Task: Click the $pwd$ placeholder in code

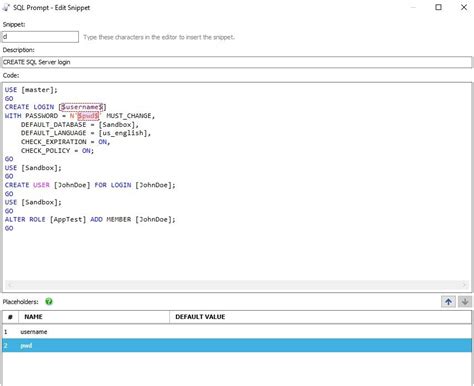Action: coord(88,116)
